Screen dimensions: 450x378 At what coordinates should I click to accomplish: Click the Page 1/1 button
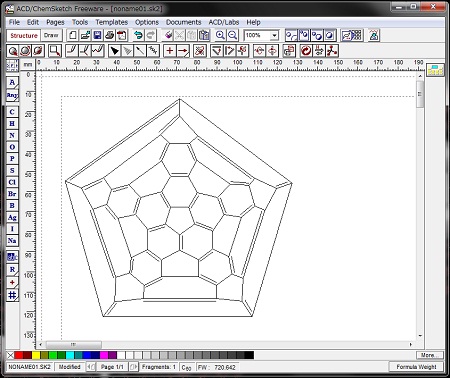112,367
